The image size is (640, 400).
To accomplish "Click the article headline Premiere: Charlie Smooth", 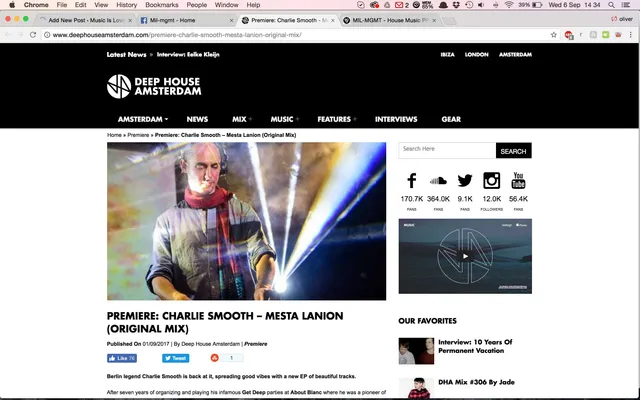I will [x=225, y=322].
